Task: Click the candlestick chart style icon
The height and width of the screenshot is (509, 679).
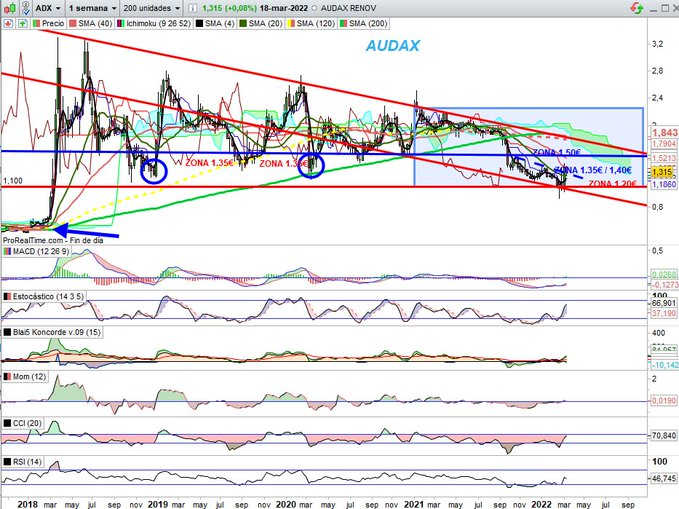Action: 10,8
